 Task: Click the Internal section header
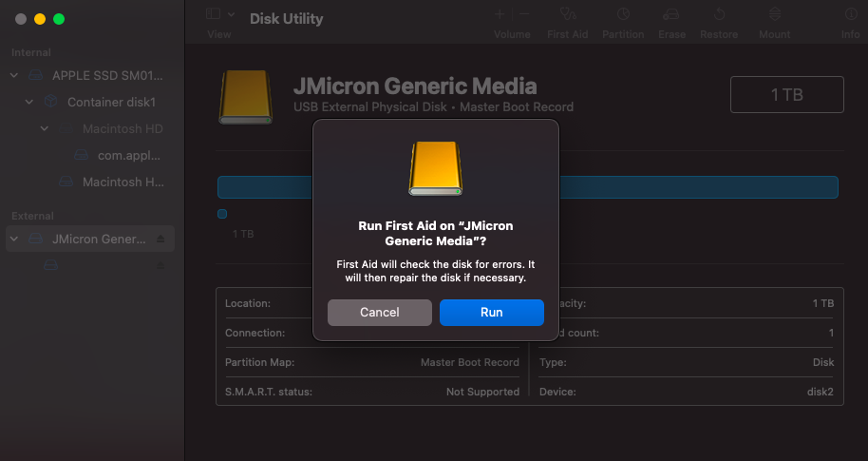[31, 52]
